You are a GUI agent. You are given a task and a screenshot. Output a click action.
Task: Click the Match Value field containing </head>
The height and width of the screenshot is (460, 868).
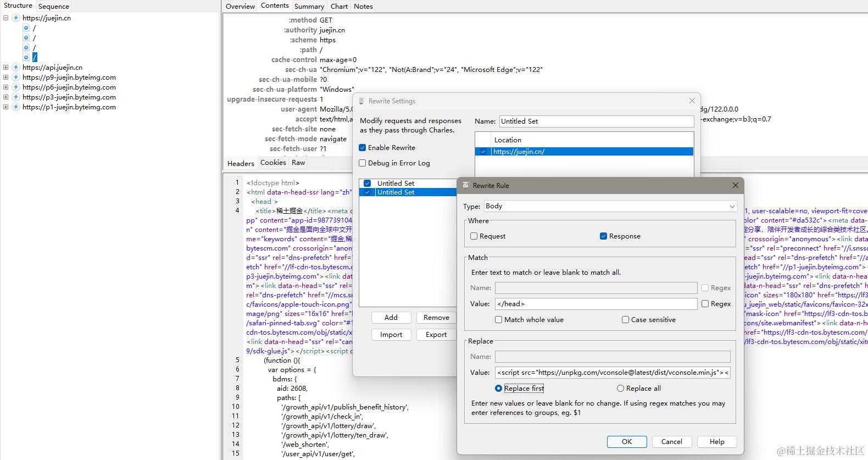tap(596, 304)
